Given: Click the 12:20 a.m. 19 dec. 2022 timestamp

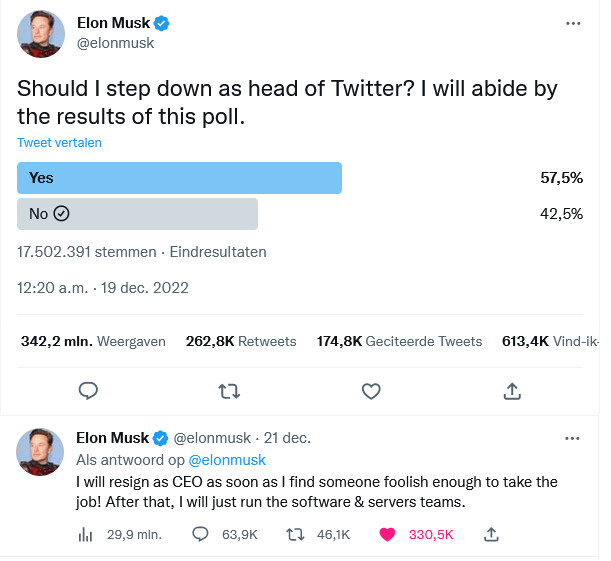Looking at the screenshot, I should pos(103,288).
